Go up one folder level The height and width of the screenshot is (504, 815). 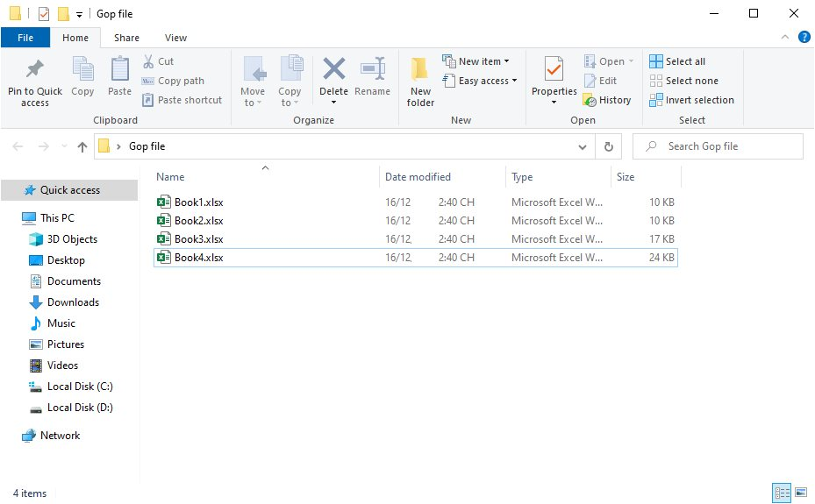coord(82,146)
